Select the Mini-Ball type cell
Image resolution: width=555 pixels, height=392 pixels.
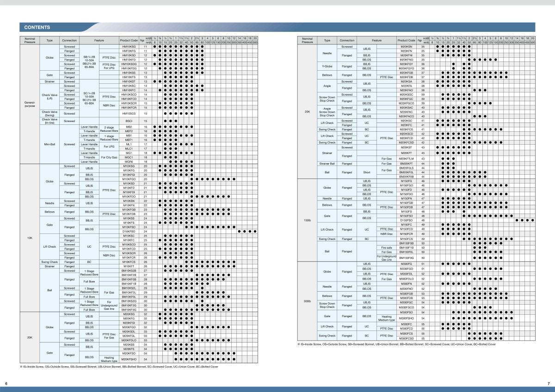point(49,143)
